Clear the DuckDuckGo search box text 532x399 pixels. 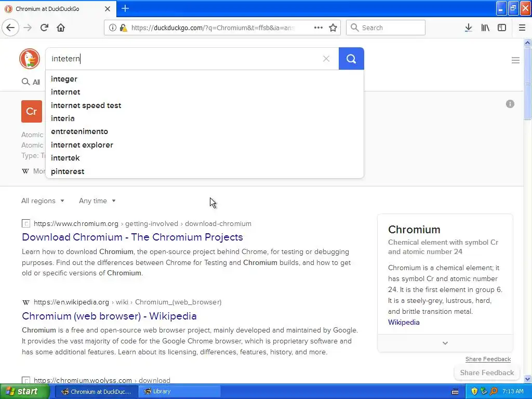click(326, 59)
